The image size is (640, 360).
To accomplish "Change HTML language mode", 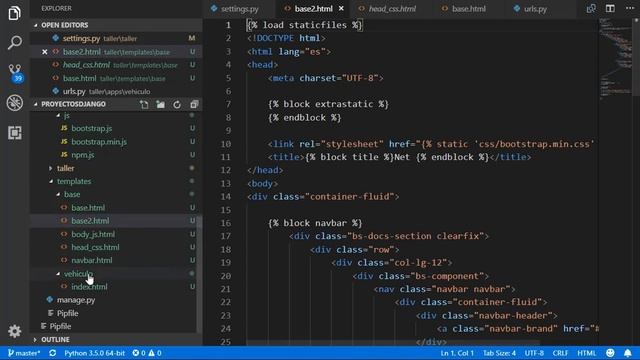I will [x=587, y=353].
